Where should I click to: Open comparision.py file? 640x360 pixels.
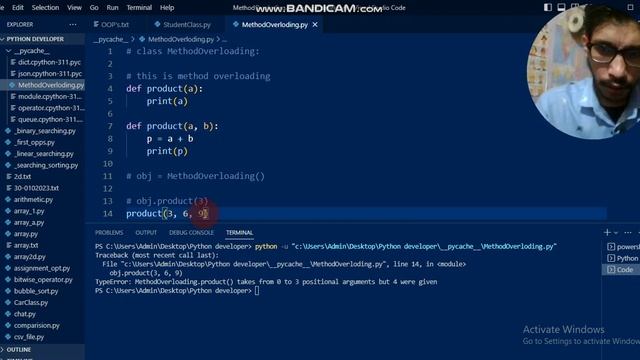pos(36,325)
